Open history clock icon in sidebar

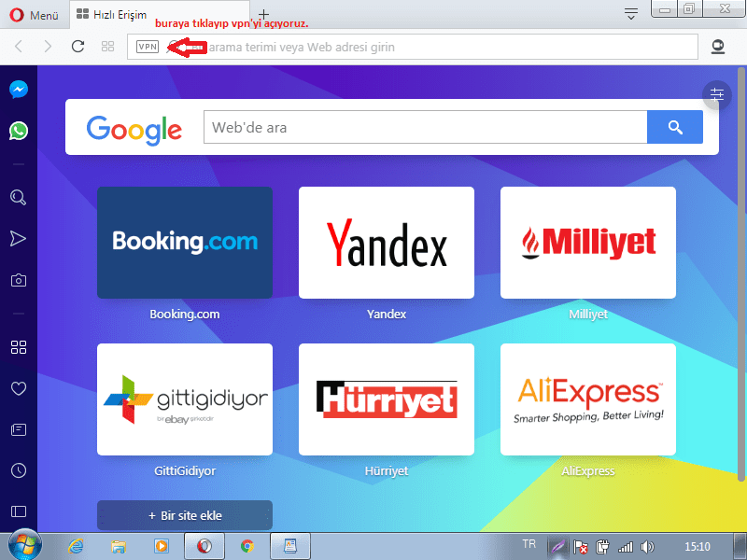coord(19,470)
